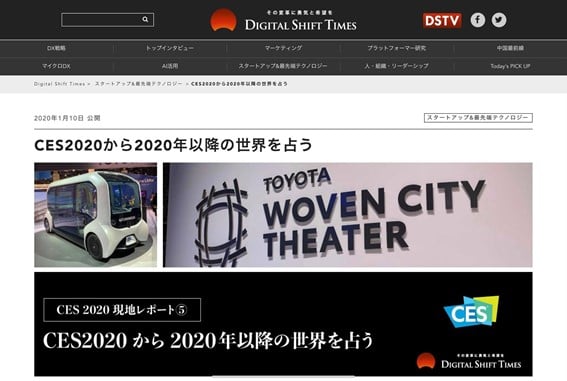The image size is (567, 381).
Task: Click the DSTV red logo
Action: tap(442, 20)
